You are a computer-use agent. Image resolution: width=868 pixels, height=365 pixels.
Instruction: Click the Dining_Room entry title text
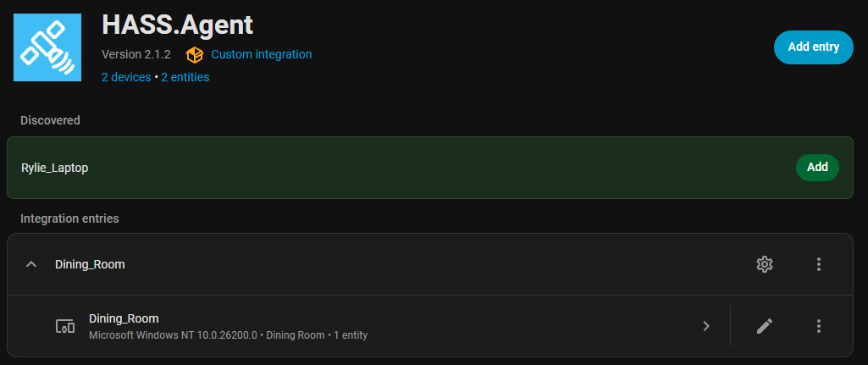pos(90,264)
